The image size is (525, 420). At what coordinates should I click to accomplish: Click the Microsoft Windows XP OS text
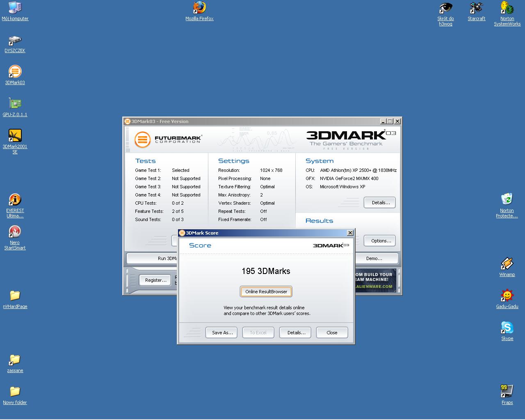click(342, 187)
